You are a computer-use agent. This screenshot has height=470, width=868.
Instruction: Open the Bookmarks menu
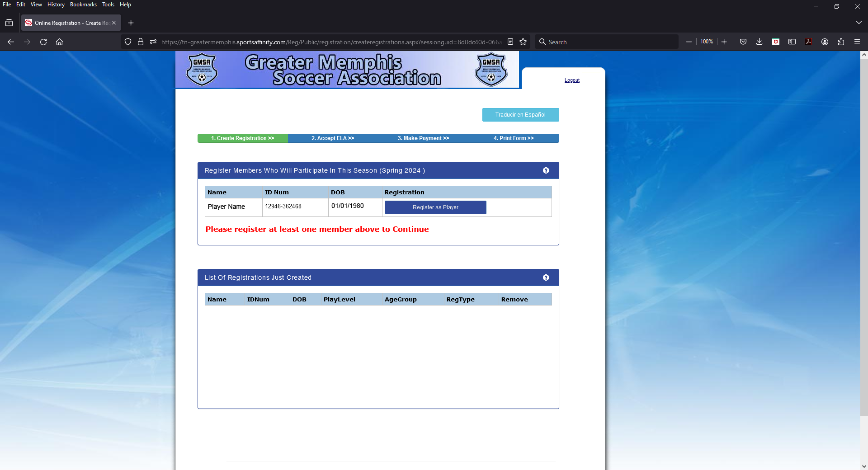[83, 5]
